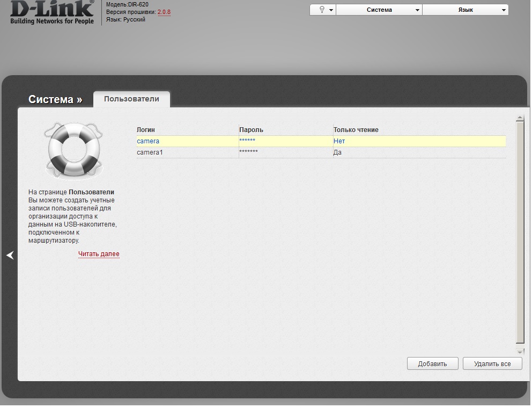The width and height of the screenshot is (532, 408).
Task: Click the lifebuoy help icon
Action: tap(73, 150)
